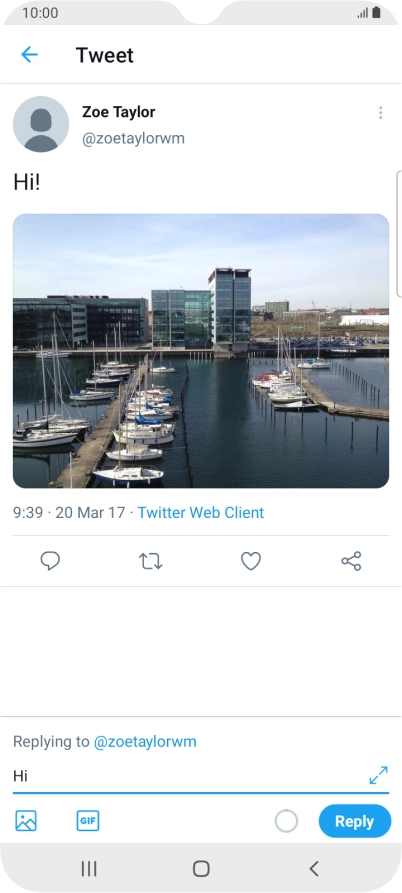The image size is (402, 893).
Task: Add a GIF to the reply
Action: (88, 821)
